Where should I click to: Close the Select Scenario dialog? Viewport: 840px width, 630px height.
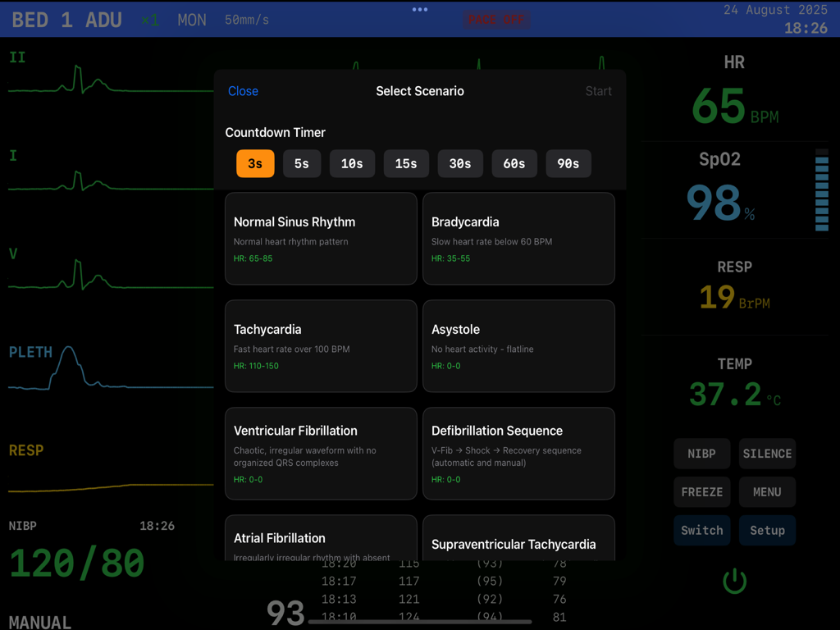pyautogui.click(x=243, y=91)
